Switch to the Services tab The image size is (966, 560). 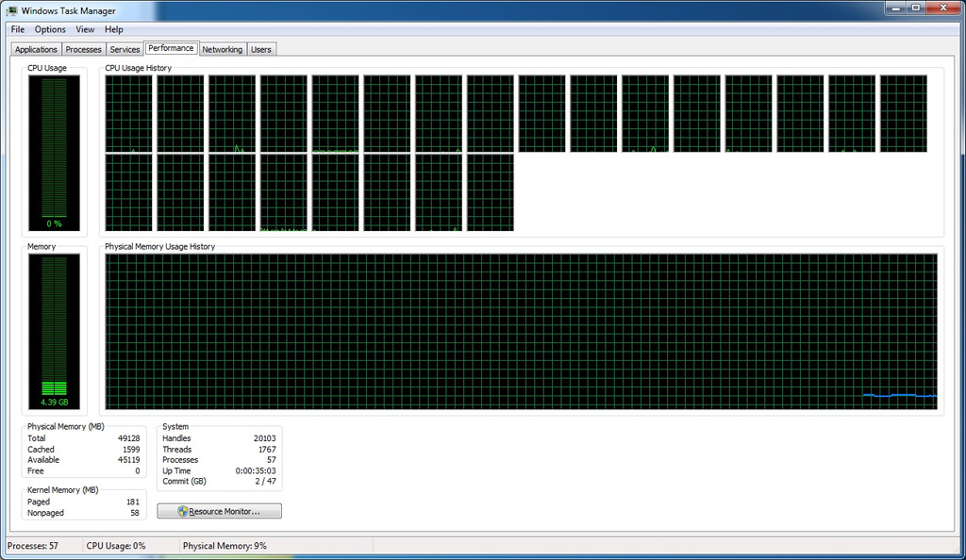click(x=125, y=49)
